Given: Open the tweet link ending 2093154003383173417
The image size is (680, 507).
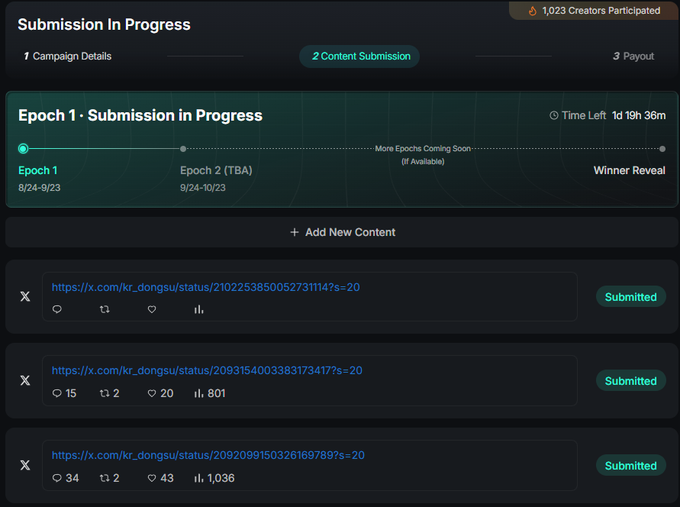Looking at the screenshot, I should [207, 370].
